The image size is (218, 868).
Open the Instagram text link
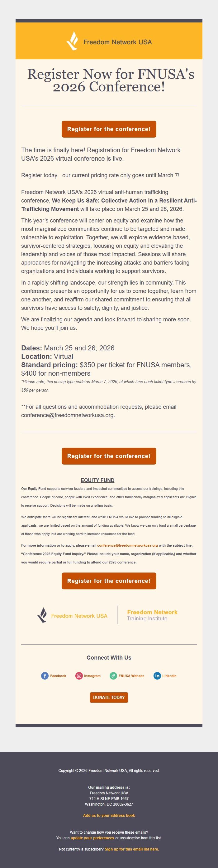click(92, 675)
